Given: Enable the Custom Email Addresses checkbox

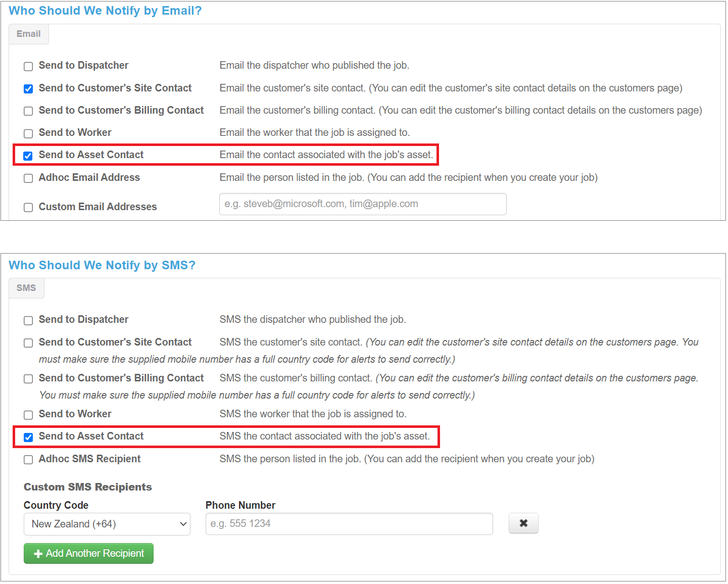Looking at the screenshot, I should (28, 207).
